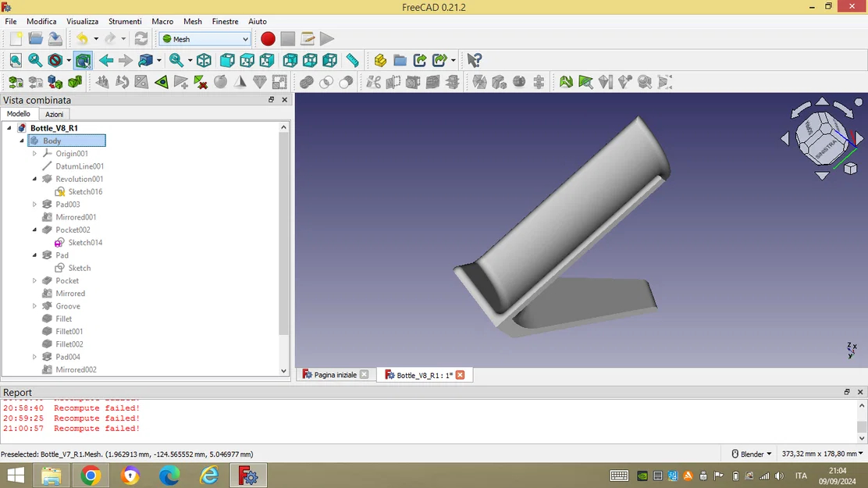Set the bottom view cube icon
868x488 pixels.
pos(310,60)
